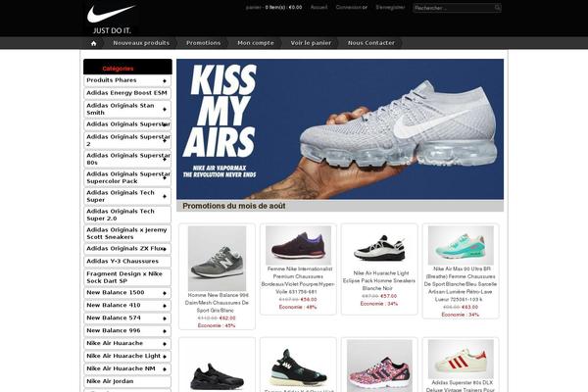
Task: Open pink floral ZX Flux shoe image
Action: pos(379,367)
